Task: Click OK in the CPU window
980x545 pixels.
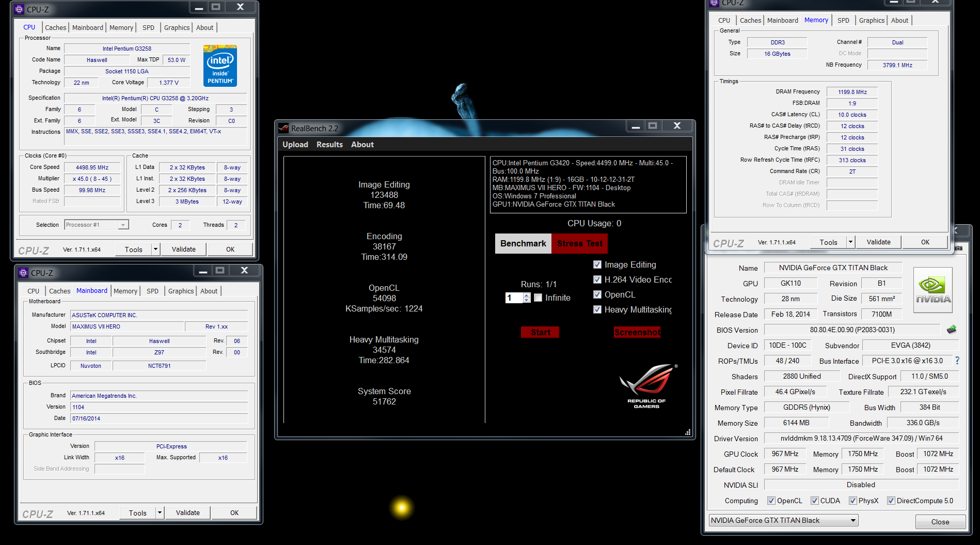Action: [x=230, y=249]
